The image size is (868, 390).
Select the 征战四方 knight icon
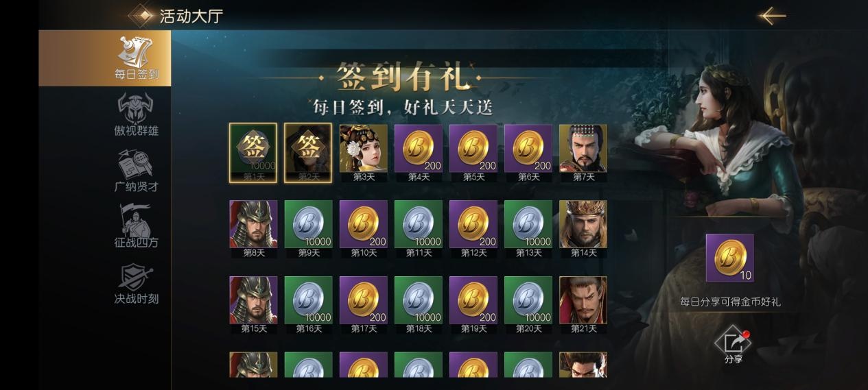pos(136,226)
